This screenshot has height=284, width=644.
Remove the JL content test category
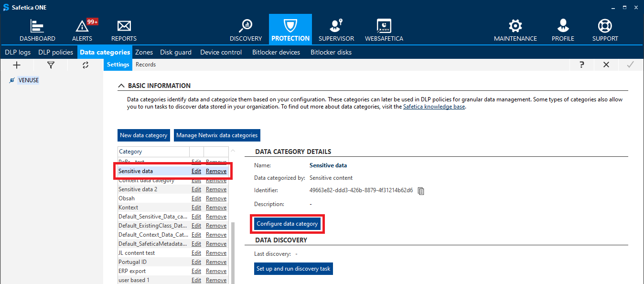(216, 253)
